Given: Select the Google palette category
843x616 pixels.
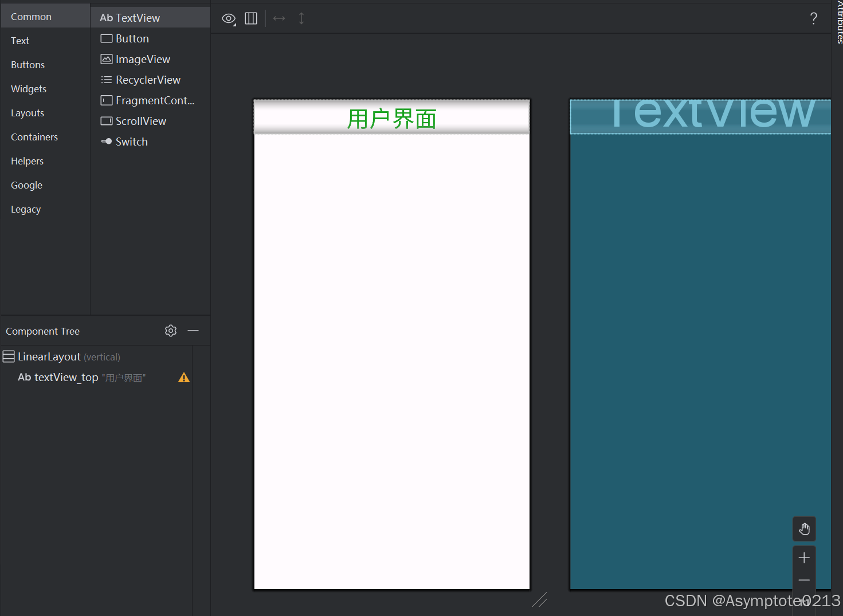Looking at the screenshot, I should tap(45, 185).
